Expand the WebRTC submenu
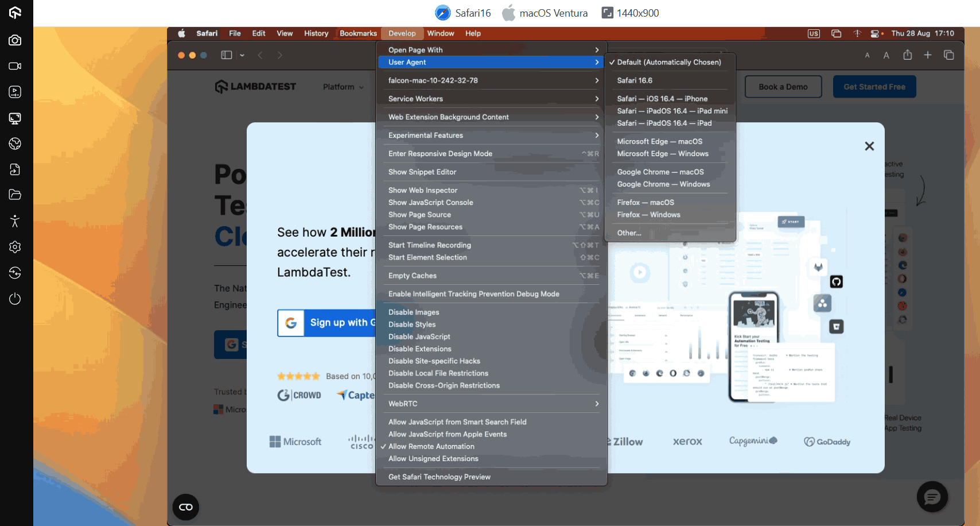Screen dimensions: 980x526 click(491, 404)
